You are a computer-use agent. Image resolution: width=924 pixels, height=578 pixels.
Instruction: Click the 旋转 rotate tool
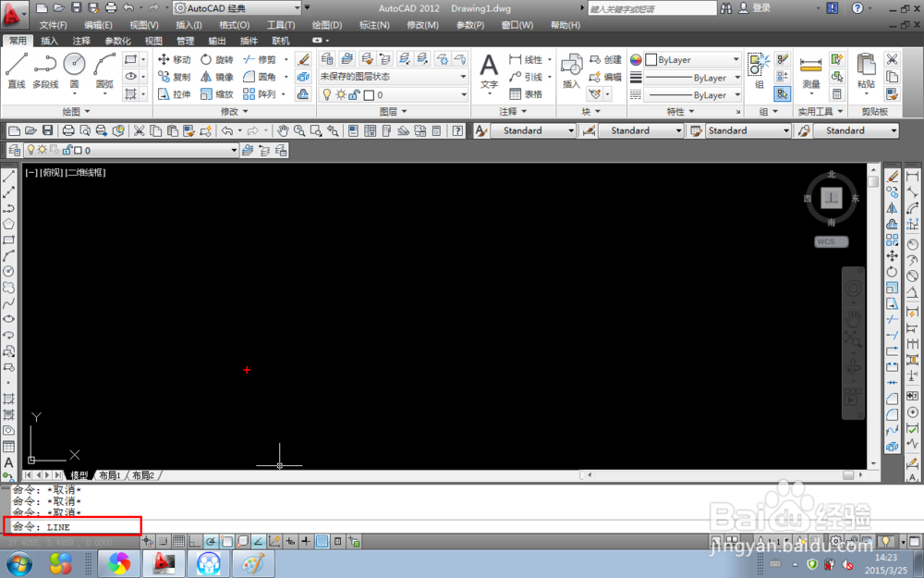(x=217, y=59)
